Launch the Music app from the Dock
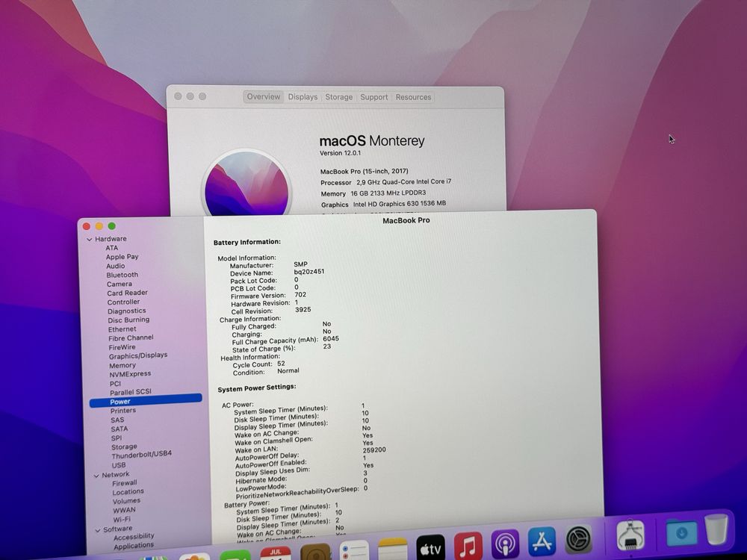The image size is (747, 560). (468, 546)
